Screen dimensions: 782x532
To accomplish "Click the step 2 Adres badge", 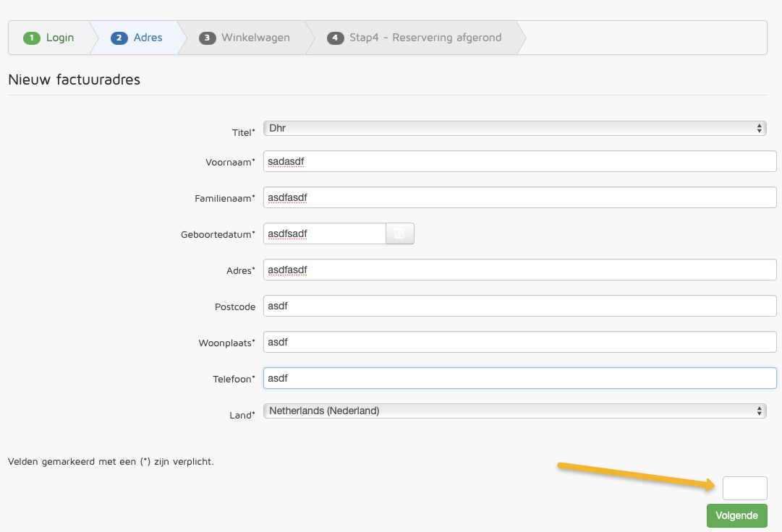I will coord(119,38).
